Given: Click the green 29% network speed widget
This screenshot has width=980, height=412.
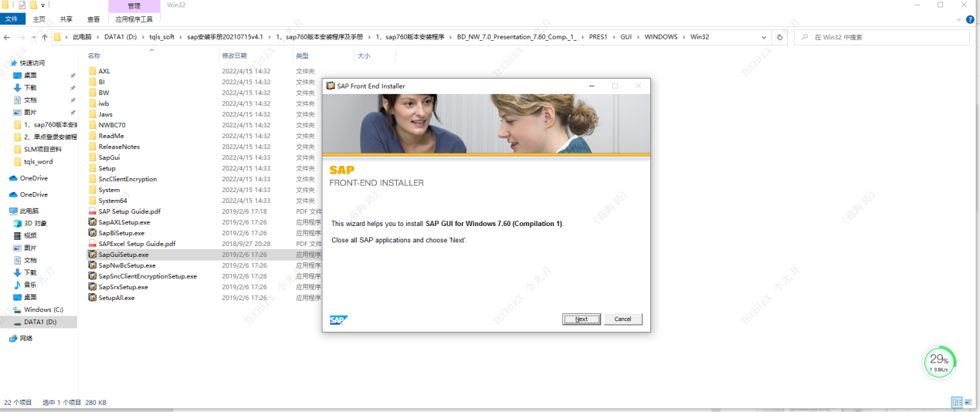Looking at the screenshot, I should [x=939, y=362].
